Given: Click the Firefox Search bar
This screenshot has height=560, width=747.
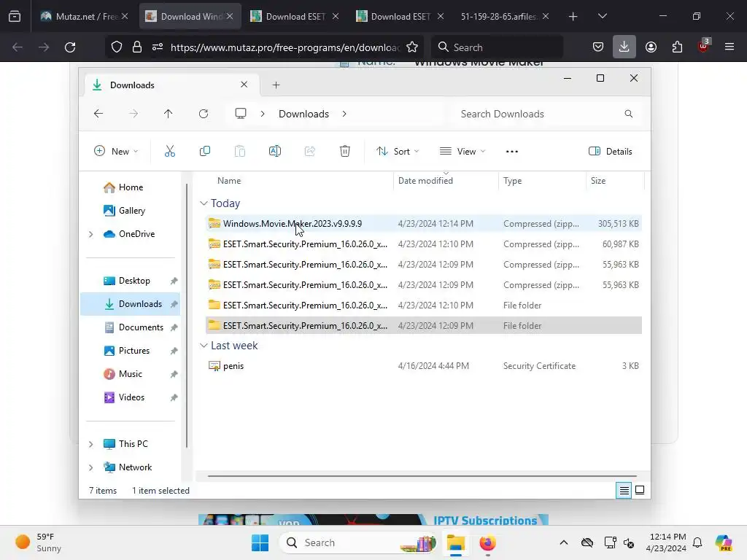Looking at the screenshot, I should click(x=497, y=47).
